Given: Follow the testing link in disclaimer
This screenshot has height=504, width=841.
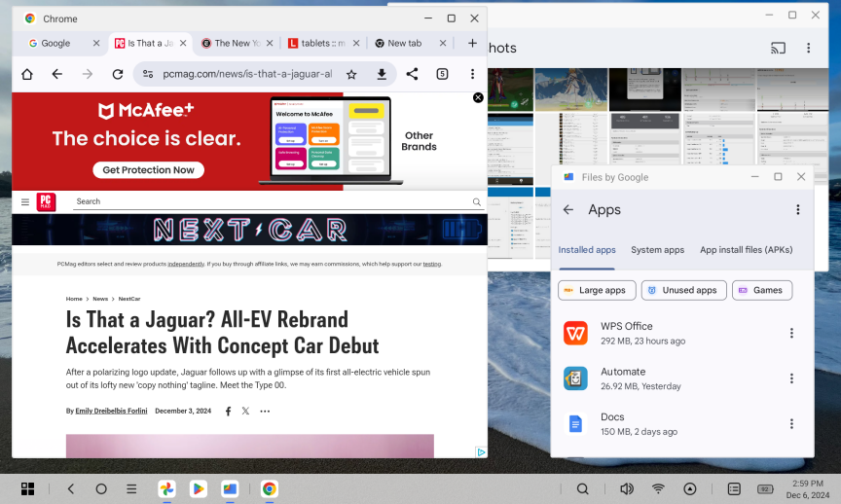Looking at the screenshot, I should (x=432, y=264).
